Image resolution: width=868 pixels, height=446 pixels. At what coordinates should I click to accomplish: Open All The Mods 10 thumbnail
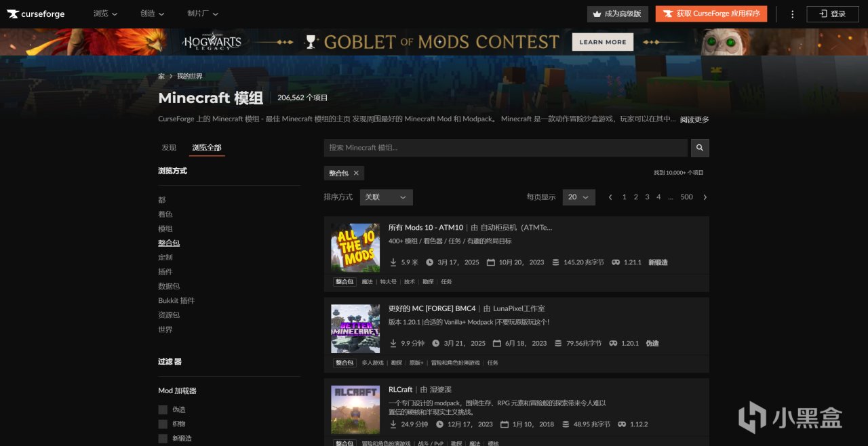pyautogui.click(x=355, y=247)
